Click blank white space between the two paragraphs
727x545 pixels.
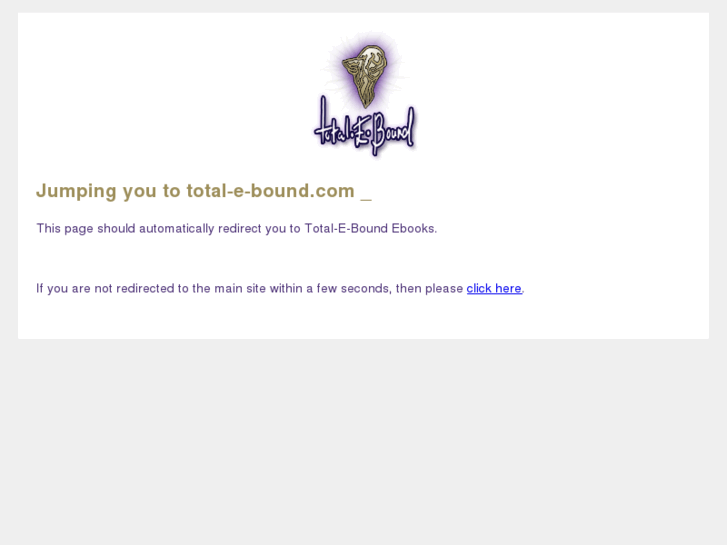coord(278,259)
